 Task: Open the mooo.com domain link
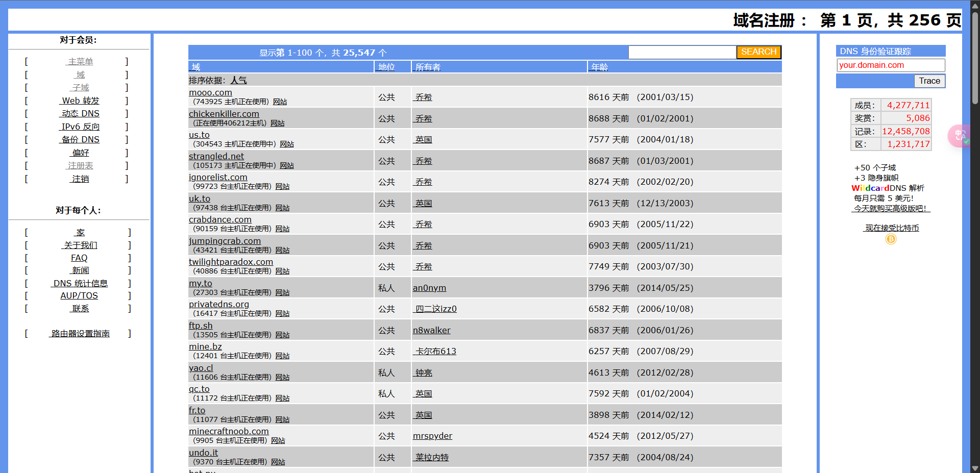pos(210,93)
